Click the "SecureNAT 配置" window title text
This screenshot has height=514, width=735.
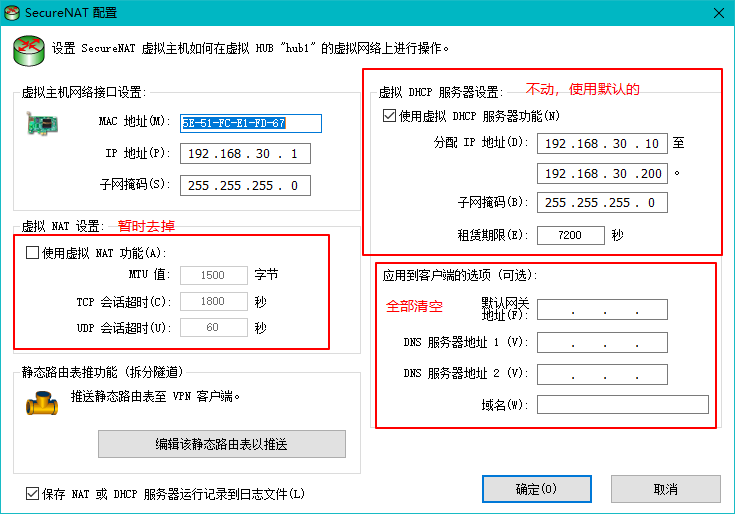pos(71,13)
